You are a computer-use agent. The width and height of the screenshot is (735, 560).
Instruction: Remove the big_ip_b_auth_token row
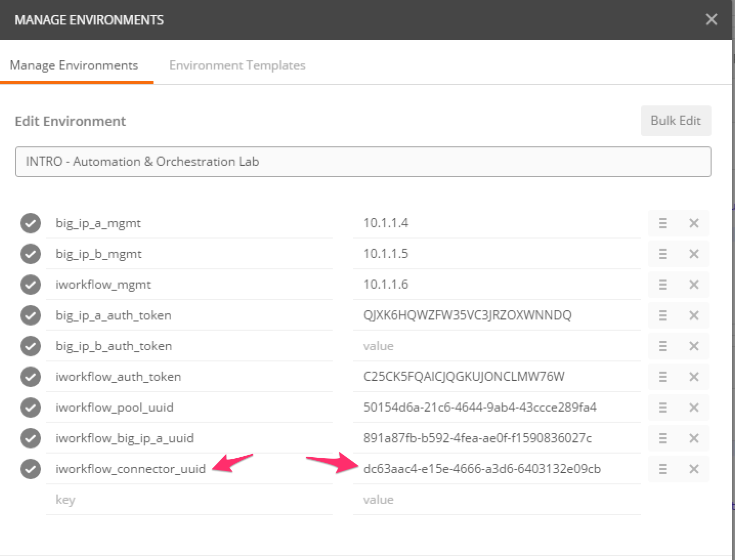(694, 346)
